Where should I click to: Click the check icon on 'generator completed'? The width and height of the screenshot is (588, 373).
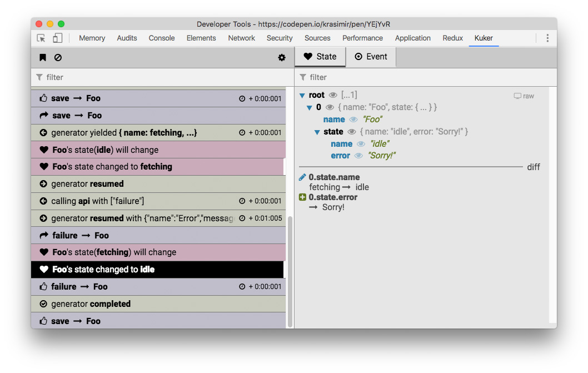(x=43, y=304)
